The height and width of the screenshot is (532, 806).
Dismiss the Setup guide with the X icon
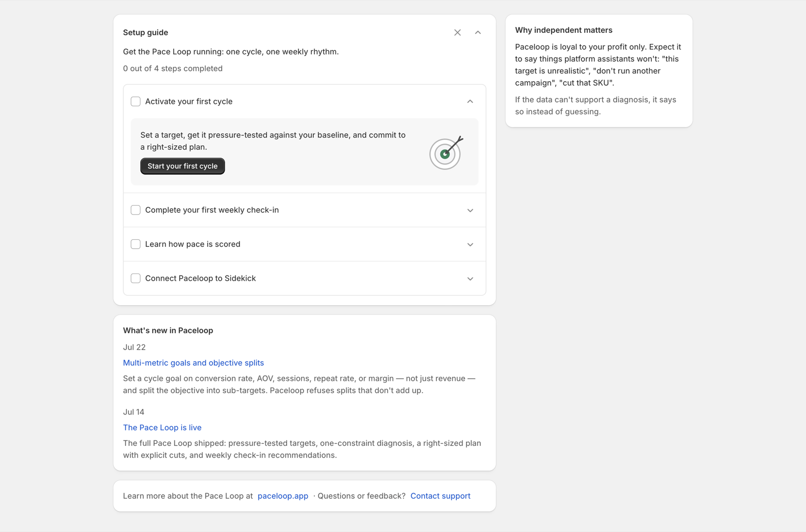coord(457,32)
